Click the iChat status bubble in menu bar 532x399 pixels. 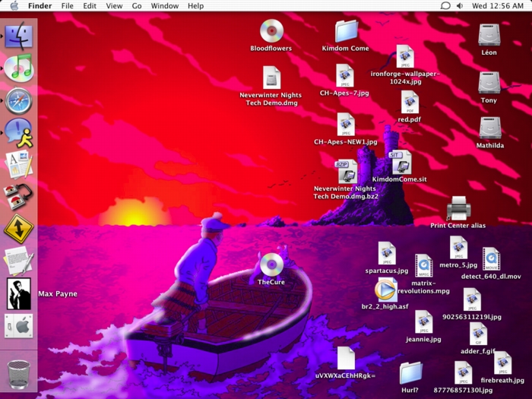[445, 6]
